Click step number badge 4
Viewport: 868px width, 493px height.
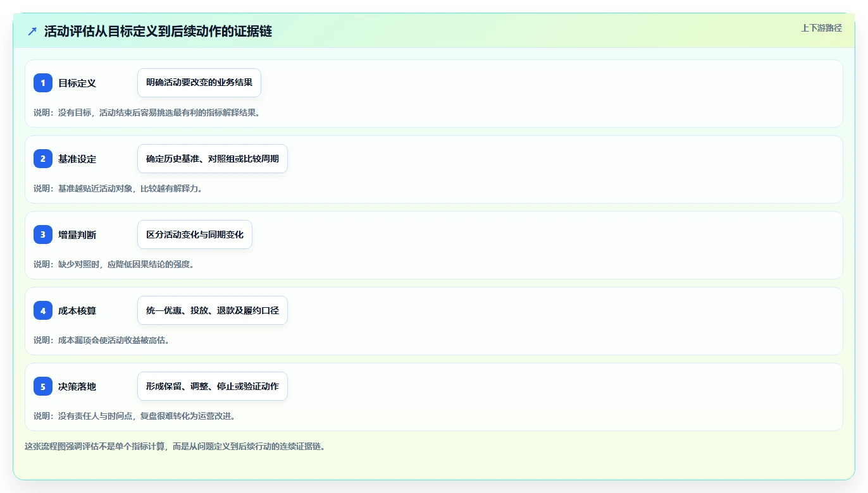coord(43,310)
